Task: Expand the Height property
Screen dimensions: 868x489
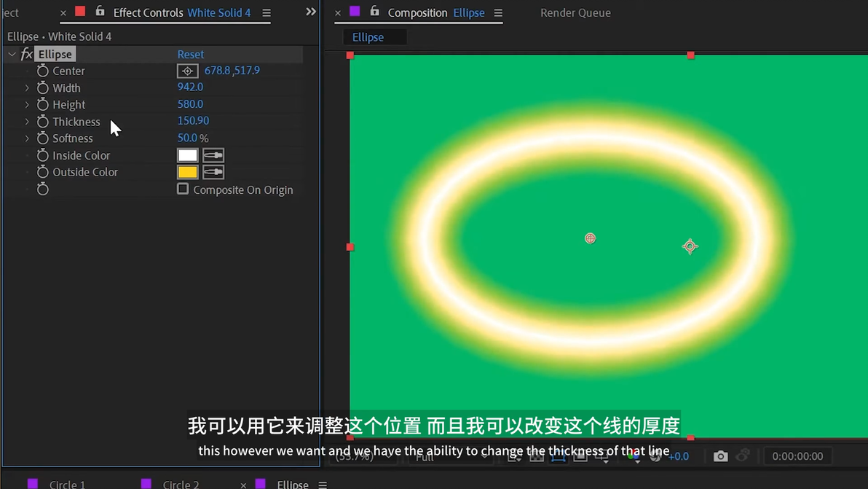Action: coord(26,105)
